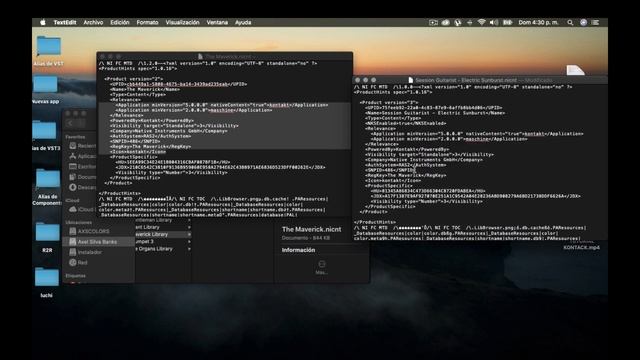Click the UPID line in Maverick window
This screenshot has height=360, width=640.
178,84
